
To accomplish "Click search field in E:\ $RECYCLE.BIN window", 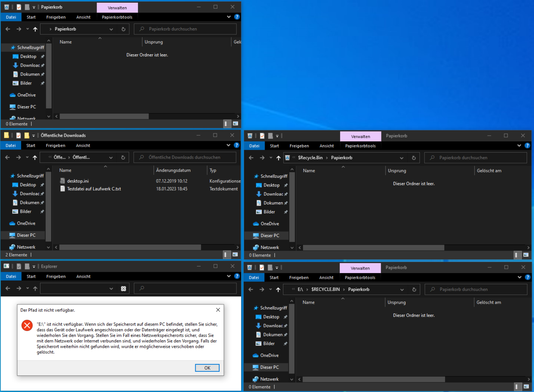I will coord(476,289).
